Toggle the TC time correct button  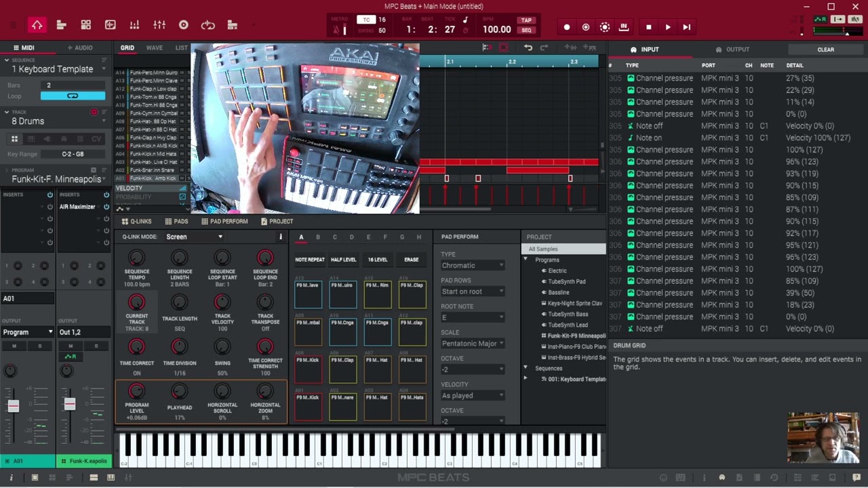click(x=366, y=20)
